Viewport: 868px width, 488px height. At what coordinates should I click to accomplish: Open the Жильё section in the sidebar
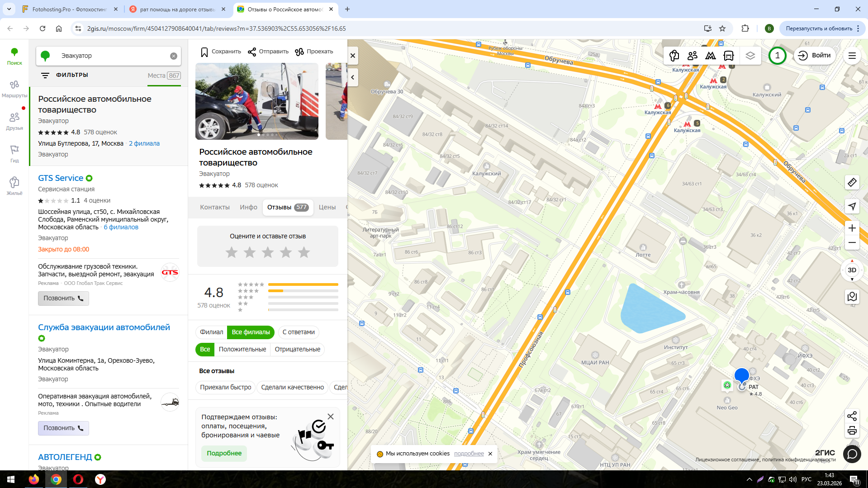(x=14, y=186)
